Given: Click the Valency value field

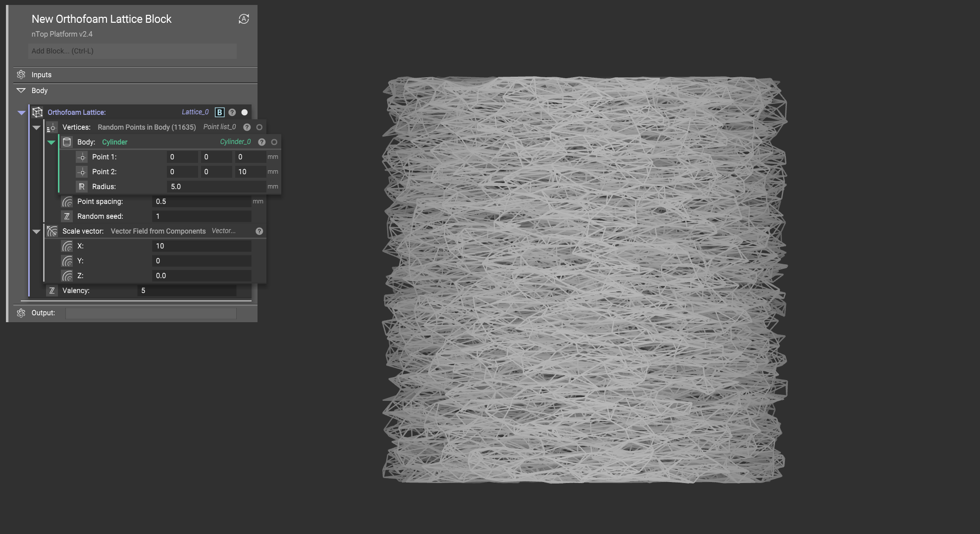Looking at the screenshot, I should (x=187, y=291).
